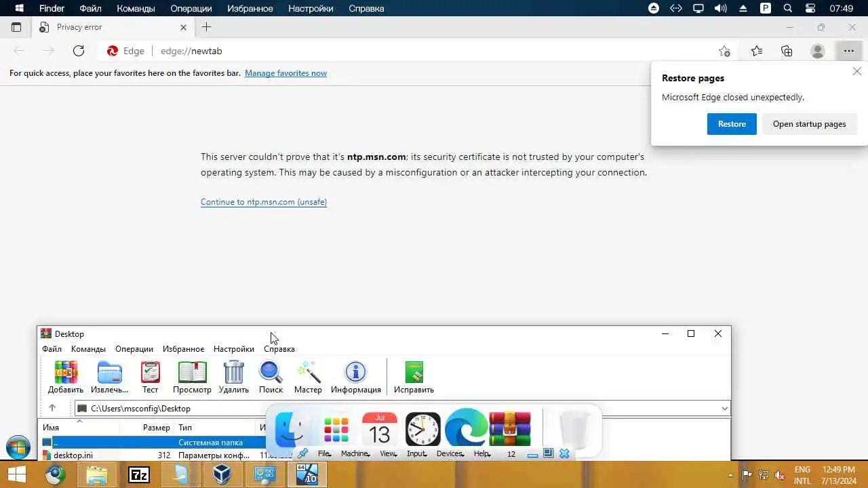Select desktop.ini in WinRAR file list
Screen dimensions: 868x488
(x=73, y=455)
